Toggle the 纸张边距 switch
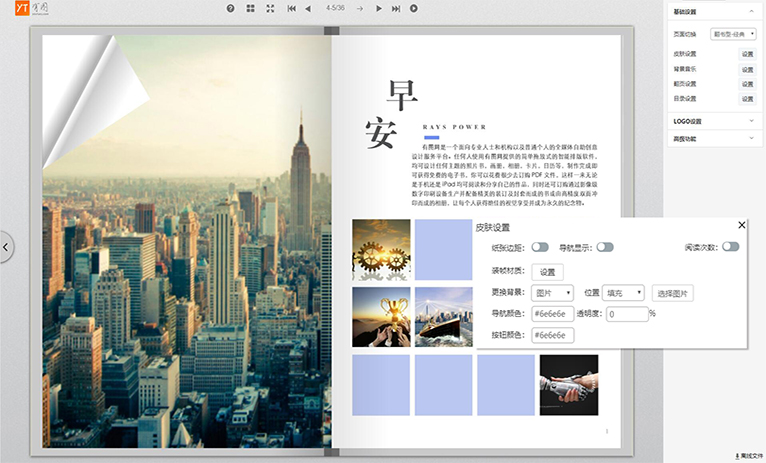Screen dimensions: 766x463 (x=540, y=247)
